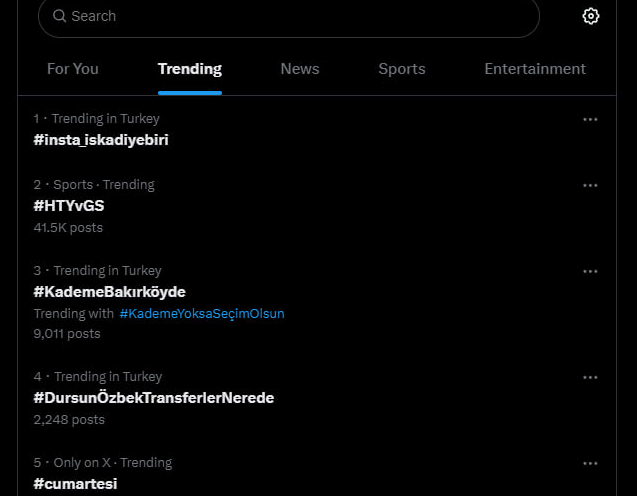637x496 pixels.
Task: Go to the Entertainment tab
Action: point(535,69)
